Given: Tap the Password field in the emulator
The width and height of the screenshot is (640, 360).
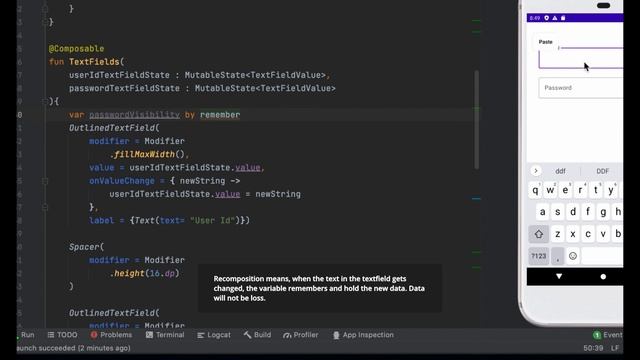Looking at the screenshot, I should (581, 88).
